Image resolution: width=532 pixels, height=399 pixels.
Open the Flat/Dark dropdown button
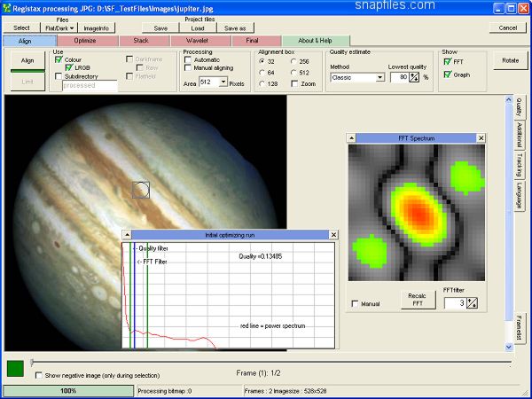tap(59, 27)
